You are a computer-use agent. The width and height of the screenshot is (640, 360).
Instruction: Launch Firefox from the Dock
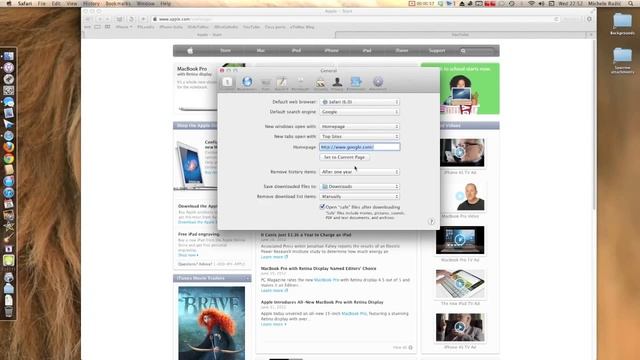(9, 147)
